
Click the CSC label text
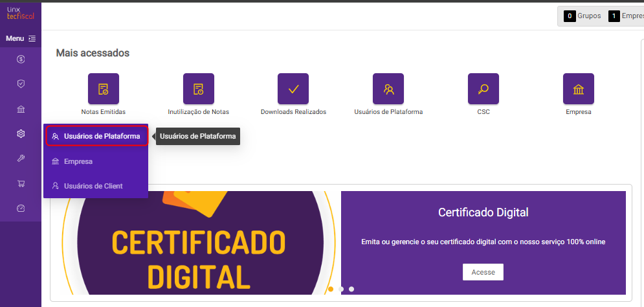pyautogui.click(x=483, y=112)
